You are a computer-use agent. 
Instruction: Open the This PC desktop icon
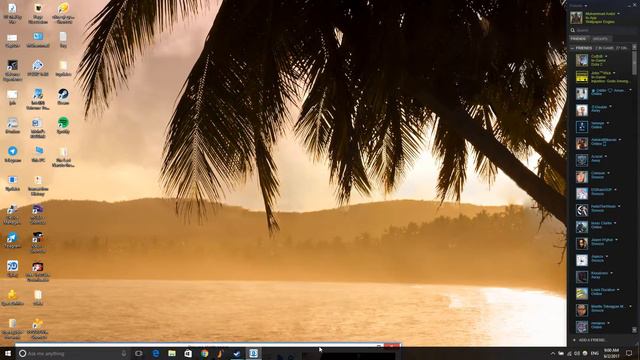pyautogui.click(x=38, y=154)
